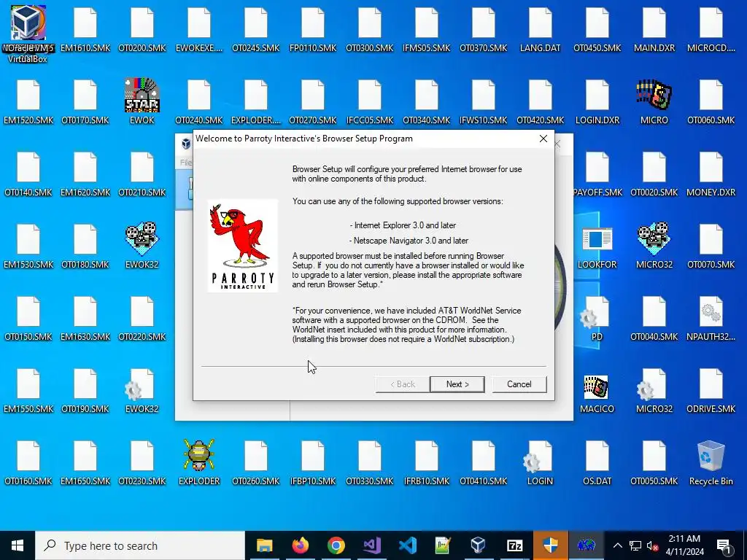Select the NPAUTH32 gear file icon

pyautogui.click(x=711, y=318)
